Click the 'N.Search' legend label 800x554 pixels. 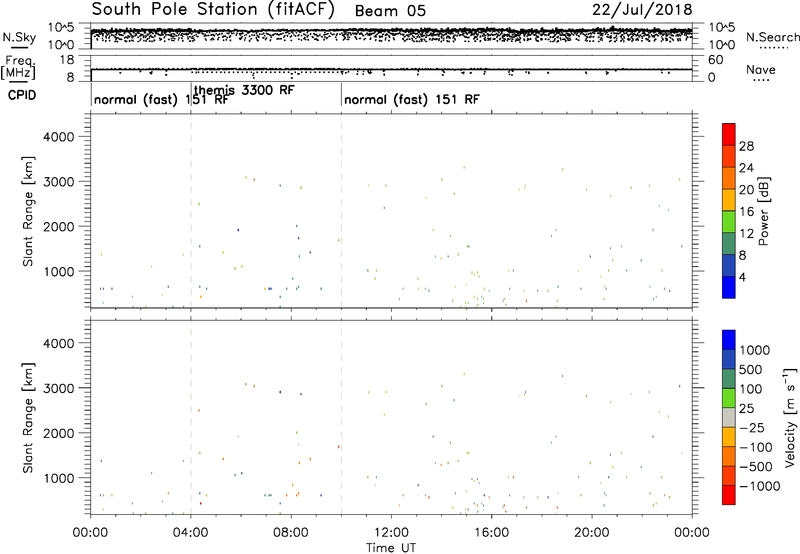click(773, 37)
